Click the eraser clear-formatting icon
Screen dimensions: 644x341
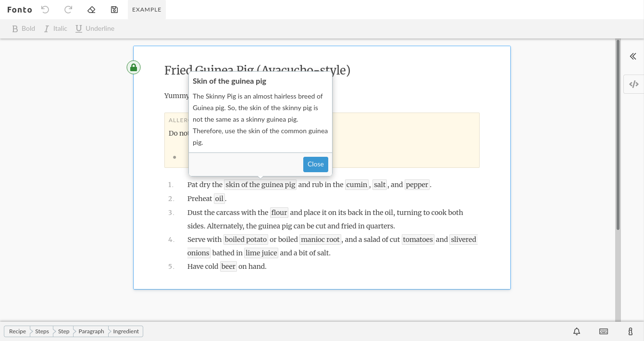[x=91, y=10]
